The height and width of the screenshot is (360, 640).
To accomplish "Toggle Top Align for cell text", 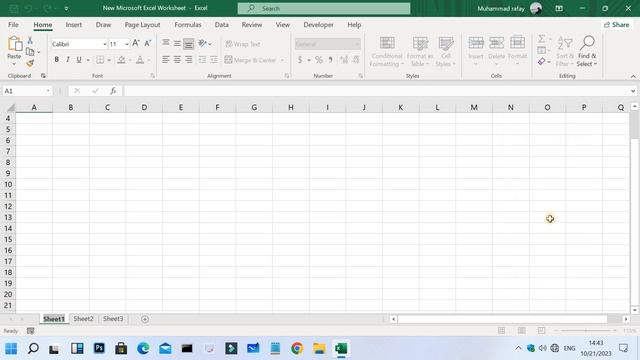I will tap(166, 43).
